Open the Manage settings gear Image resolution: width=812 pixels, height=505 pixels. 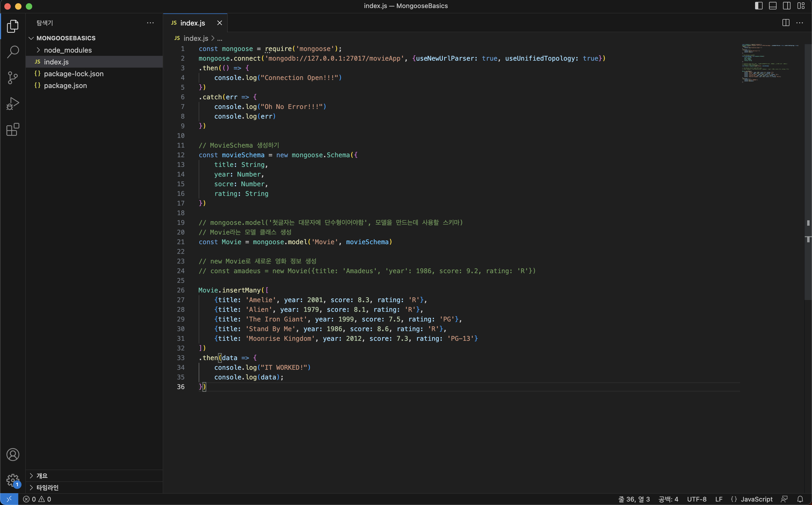pos(13,480)
